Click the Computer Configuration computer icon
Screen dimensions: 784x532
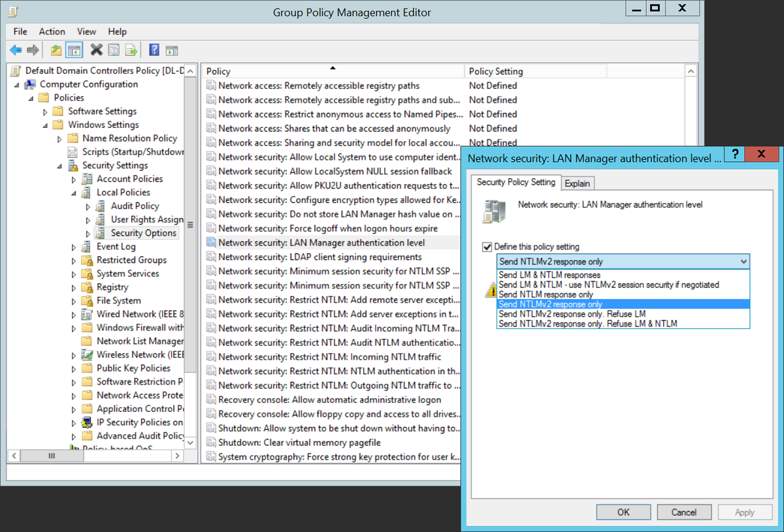click(30, 84)
